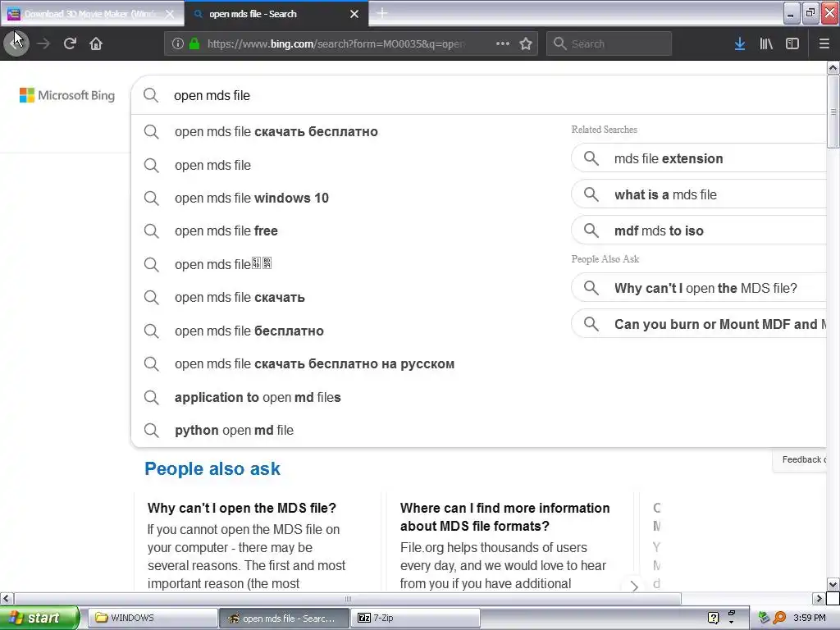
Task: Open the Library icon in toolbar
Action: 766,43
